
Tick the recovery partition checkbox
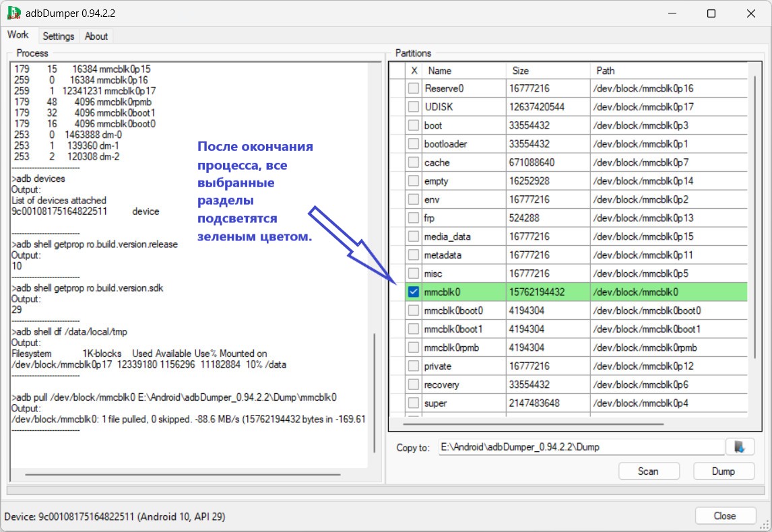point(414,385)
